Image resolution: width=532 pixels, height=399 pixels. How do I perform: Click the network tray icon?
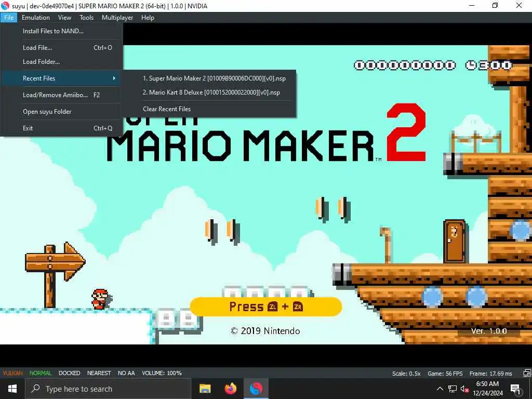pos(453,389)
